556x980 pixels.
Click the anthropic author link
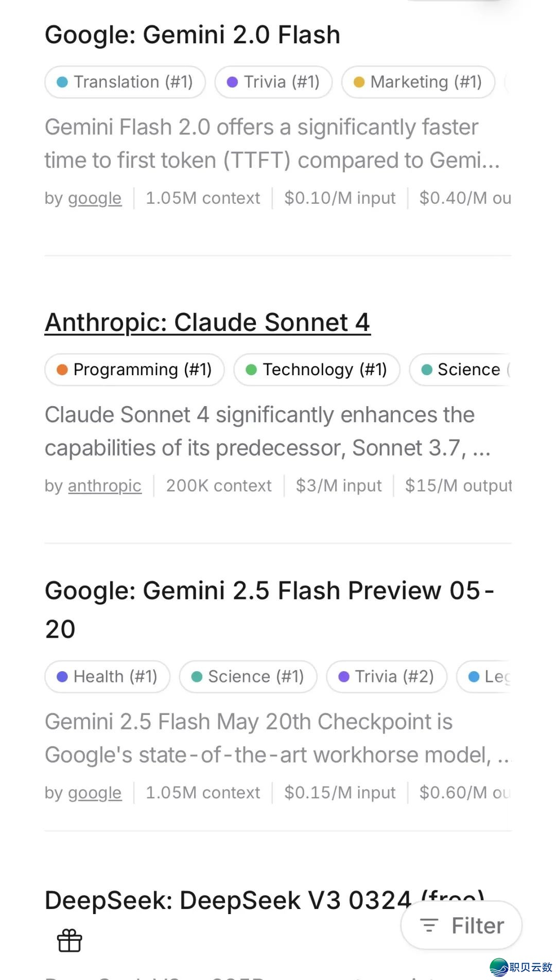coord(105,486)
